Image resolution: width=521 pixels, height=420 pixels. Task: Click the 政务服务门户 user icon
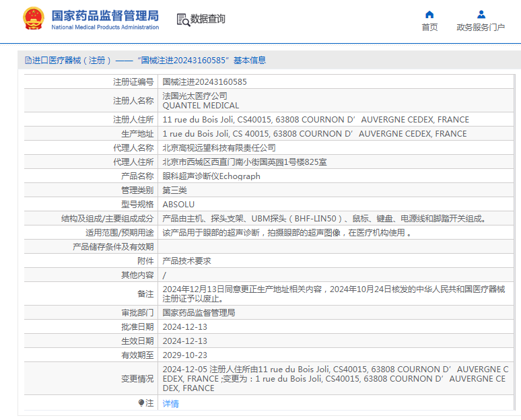pyautogui.click(x=481, y=15)
